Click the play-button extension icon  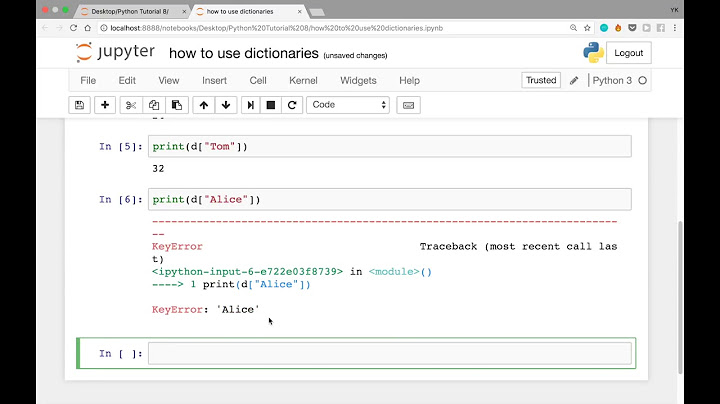pos(647,28)
